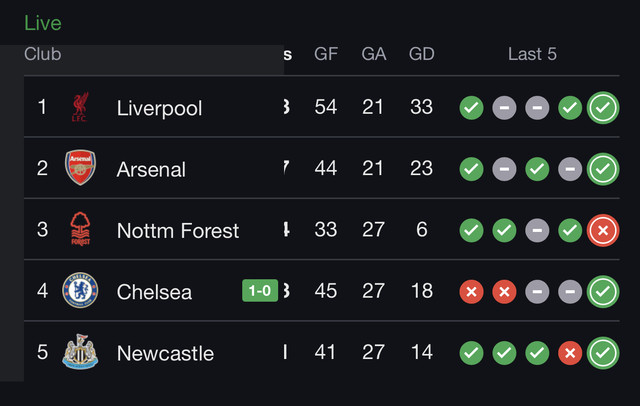Open the Newcastle team name
The width and height of the screenshot is (640, 406).
coord(165,353)
